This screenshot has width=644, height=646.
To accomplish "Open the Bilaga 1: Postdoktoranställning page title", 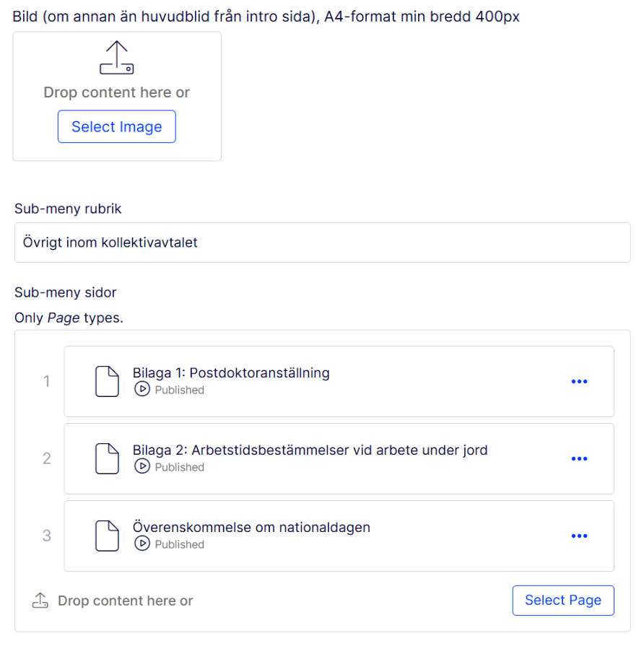I will 231,373.
